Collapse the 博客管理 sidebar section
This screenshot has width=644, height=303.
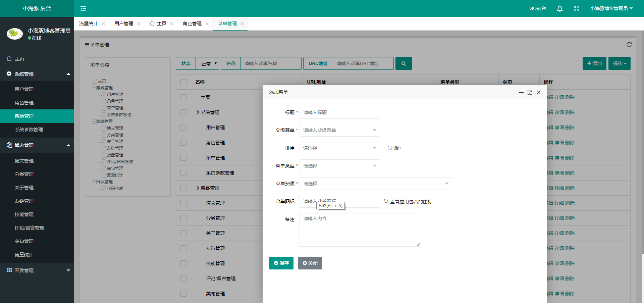[37, 145]
